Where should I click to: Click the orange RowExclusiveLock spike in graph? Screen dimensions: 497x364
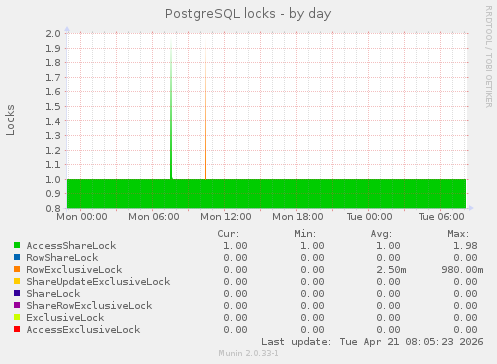[205, 110]
